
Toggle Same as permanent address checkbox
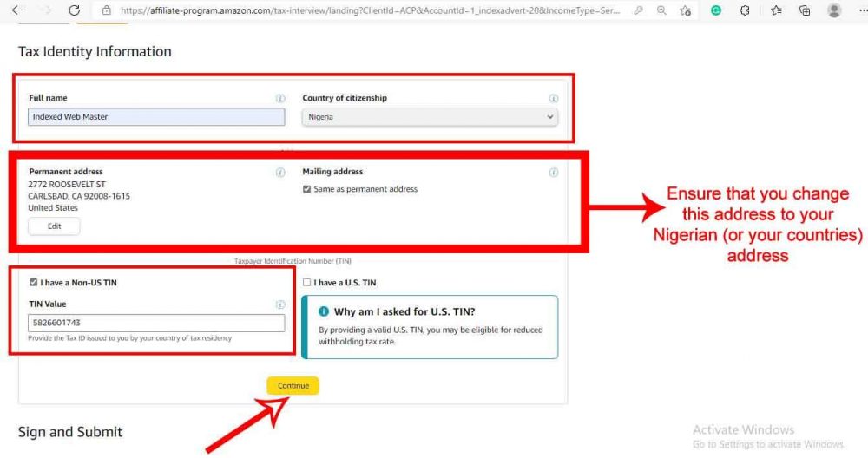tap(306, 189)
